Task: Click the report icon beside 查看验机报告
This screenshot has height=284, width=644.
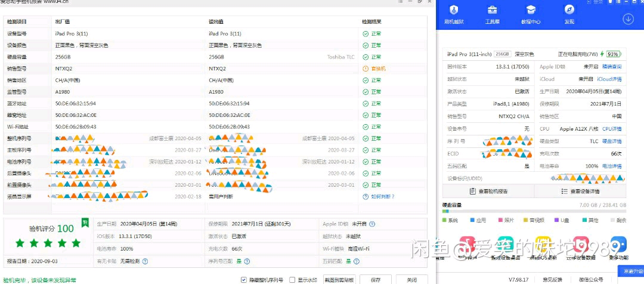Action: 473,192
